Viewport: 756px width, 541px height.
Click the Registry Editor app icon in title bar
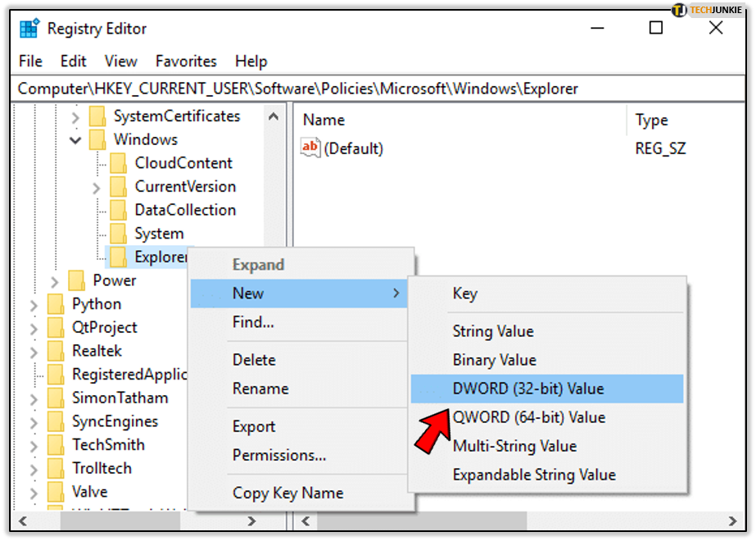tap(29, 29)
